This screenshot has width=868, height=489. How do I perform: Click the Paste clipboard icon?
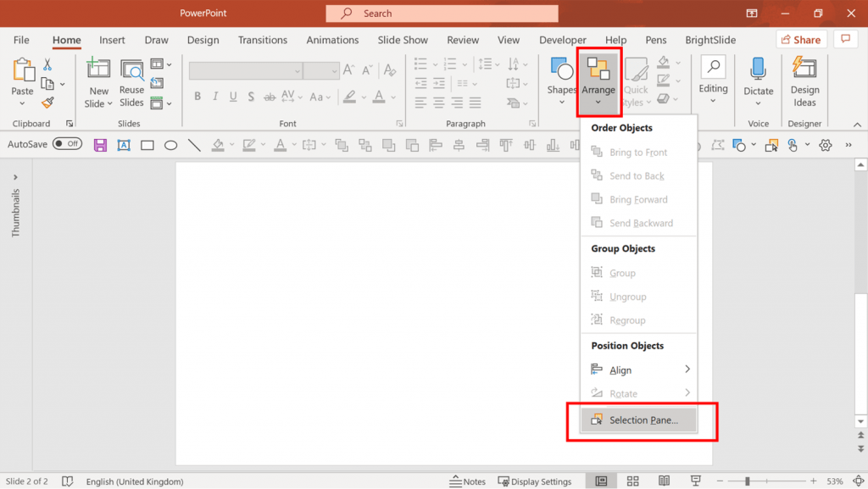point(23,69)
